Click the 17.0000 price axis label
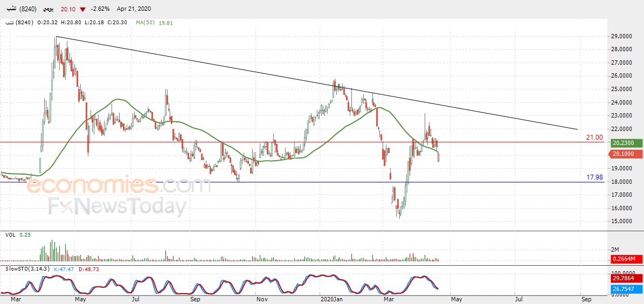Viewport: 644px width, 304px height. pos(622,195)
